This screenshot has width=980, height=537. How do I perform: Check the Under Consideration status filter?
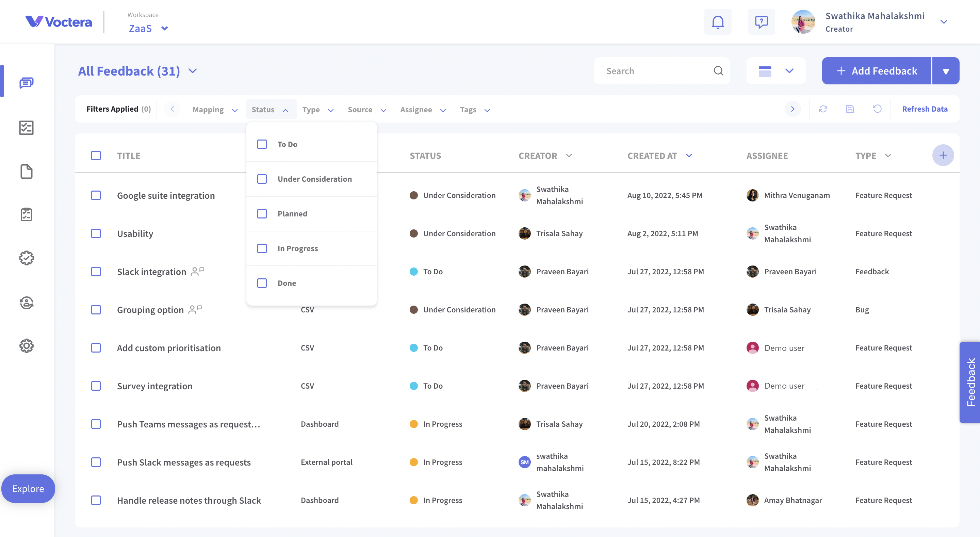pyautogui.click(x=262, y=179)
